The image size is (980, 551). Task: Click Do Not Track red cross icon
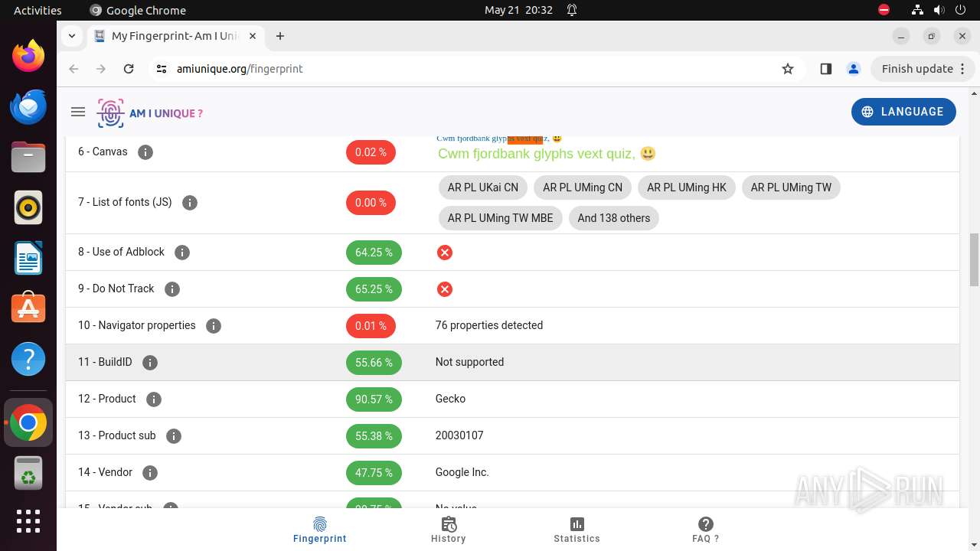point(444,289)
